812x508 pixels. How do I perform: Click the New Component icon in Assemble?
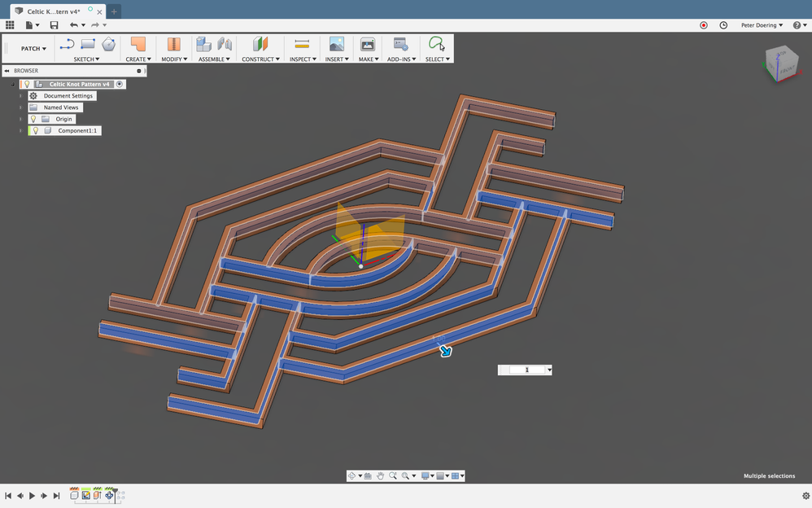203,44
